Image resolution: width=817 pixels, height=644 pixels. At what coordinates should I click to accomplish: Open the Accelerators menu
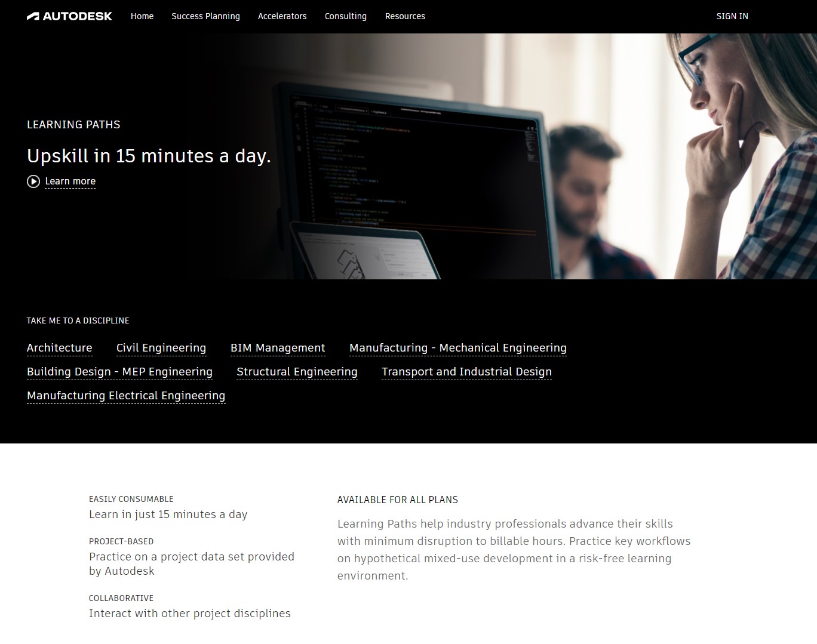[282, 16]
